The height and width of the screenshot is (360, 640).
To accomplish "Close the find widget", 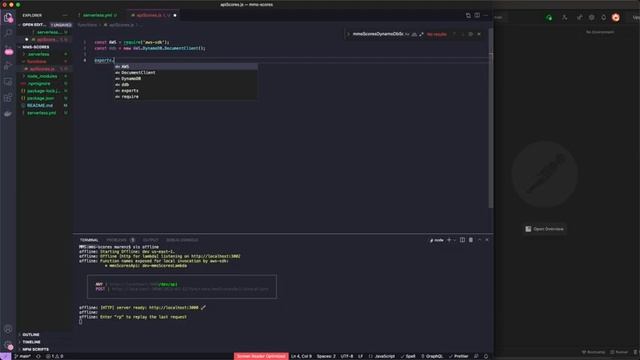I will (479, 34).
